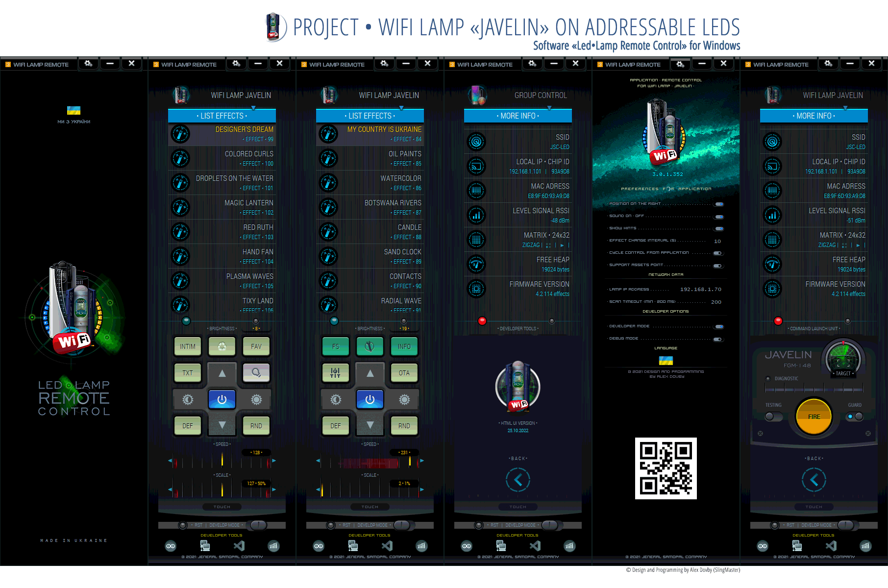Expand List Effects header above Designer's Dream

point(222,116)
